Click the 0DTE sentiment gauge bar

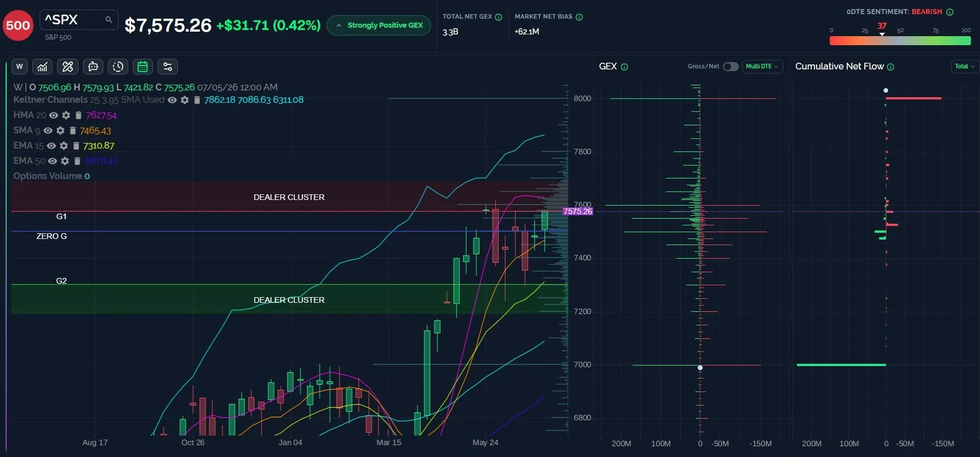click(x=900, y=41)
